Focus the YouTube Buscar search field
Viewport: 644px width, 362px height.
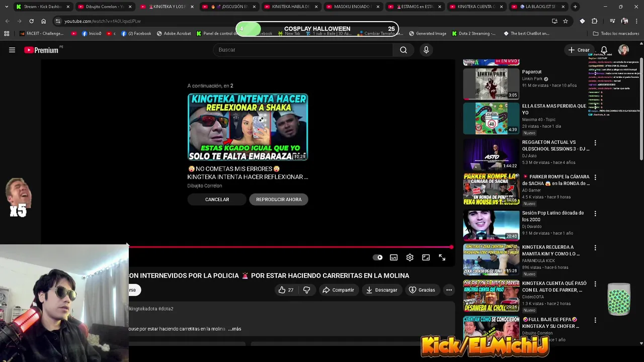click(x=303, y=50)
